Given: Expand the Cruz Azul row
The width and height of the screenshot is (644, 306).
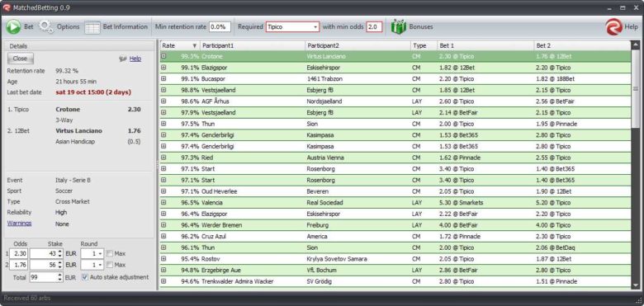Looking at the screenshot, I should (x=163, y=236).
